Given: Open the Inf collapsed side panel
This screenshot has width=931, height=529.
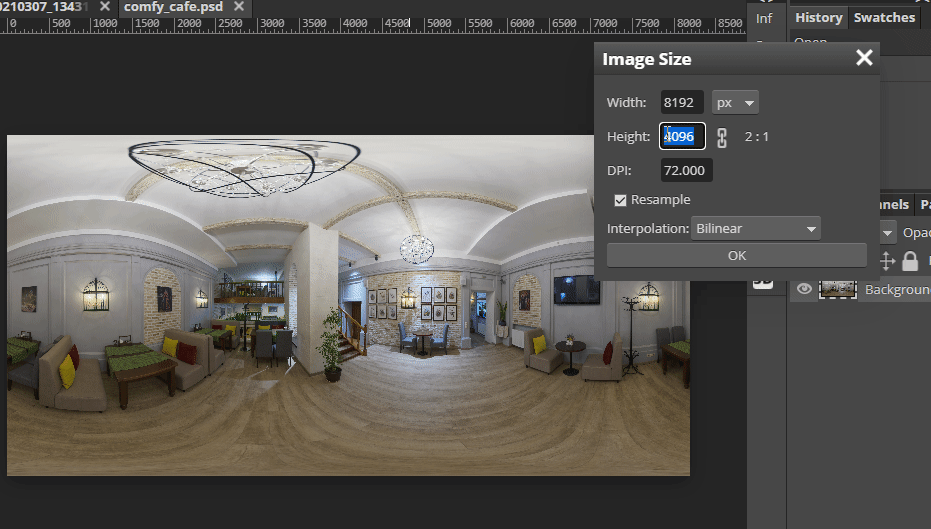Looking at the screenshot, I should tap(764, 18).
